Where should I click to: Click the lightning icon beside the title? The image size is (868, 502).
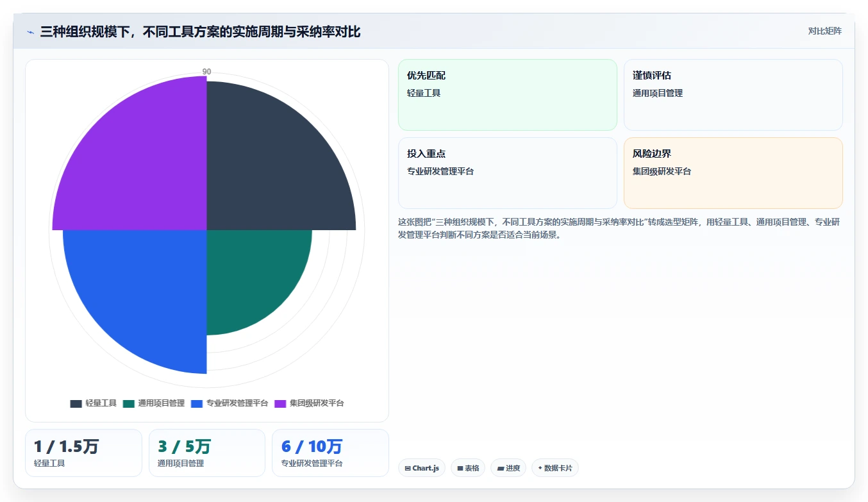[30, 31]
